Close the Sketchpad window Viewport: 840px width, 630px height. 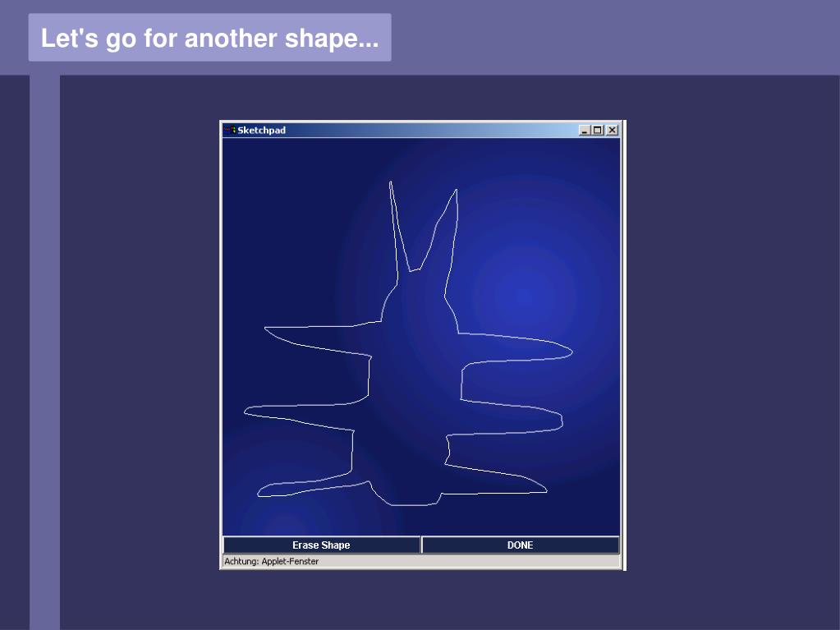pyautogui.click(x=613, y=130)
